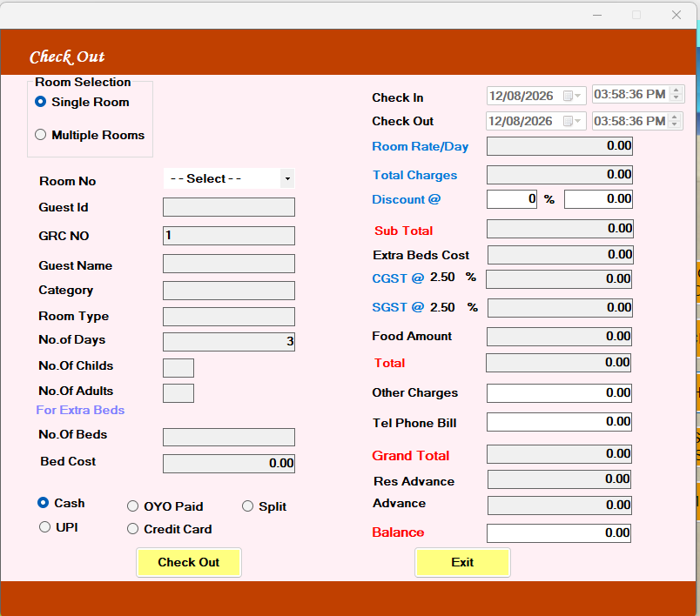The width and height of the screenshot is (700, 616).
Task: Click the No.Of Beds field
Action: coord(229,437)
